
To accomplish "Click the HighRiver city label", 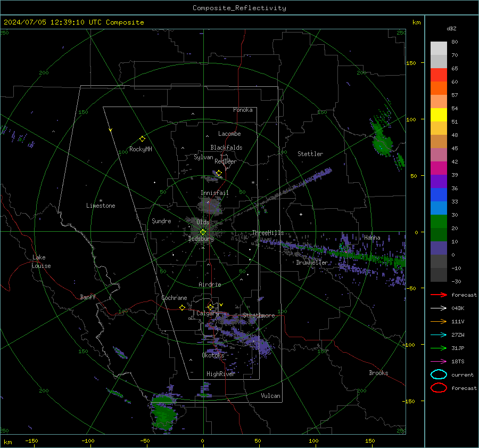I will [220, 374].
